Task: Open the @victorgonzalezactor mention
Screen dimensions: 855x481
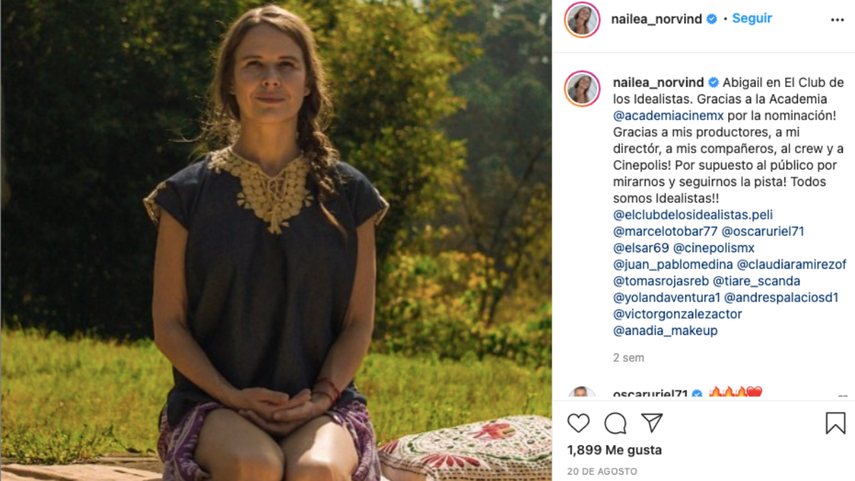Action: tap(677, 314)
